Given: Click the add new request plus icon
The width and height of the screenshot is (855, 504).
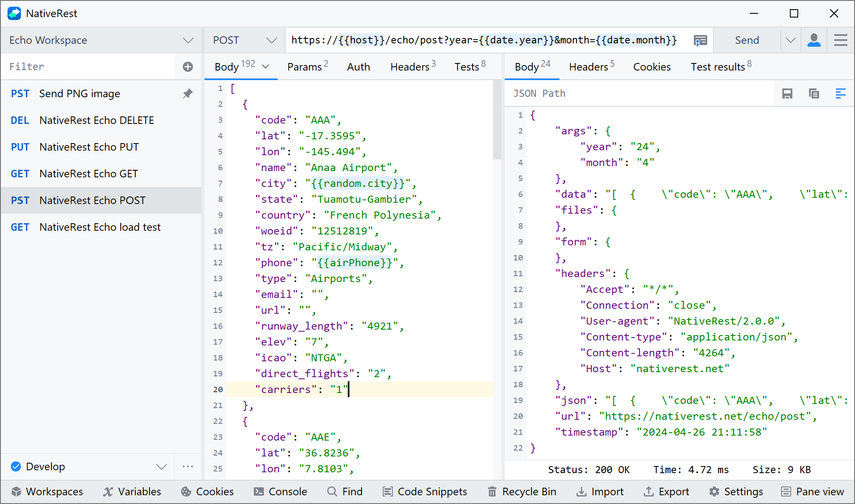Looking at the screenshot, I should pos(188,67).
